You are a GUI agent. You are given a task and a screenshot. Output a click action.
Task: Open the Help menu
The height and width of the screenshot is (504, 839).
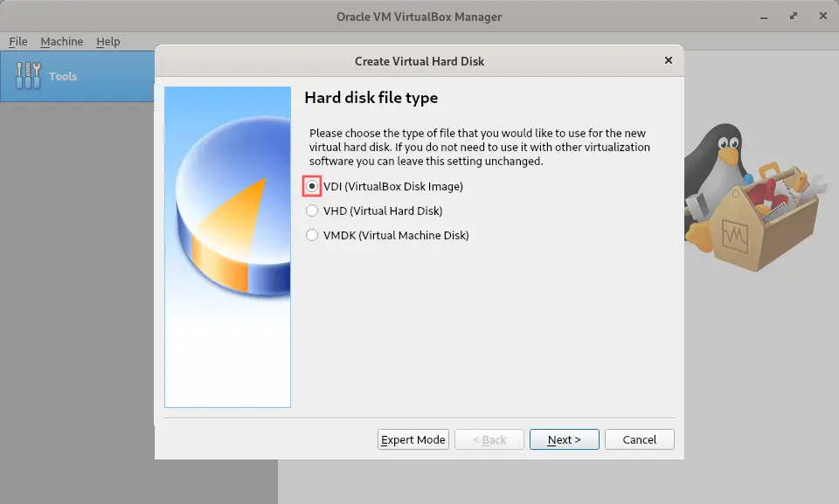point(108,41)
